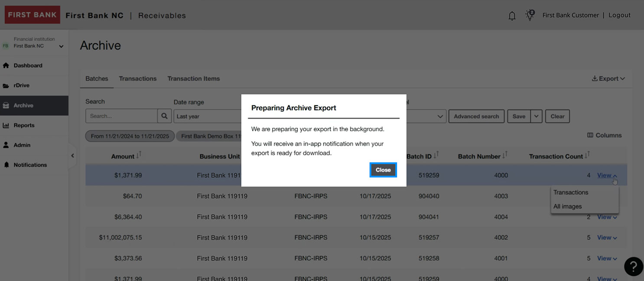Switch to the Transactions tab
Screen dimensions: 644x281
[137, 79]
